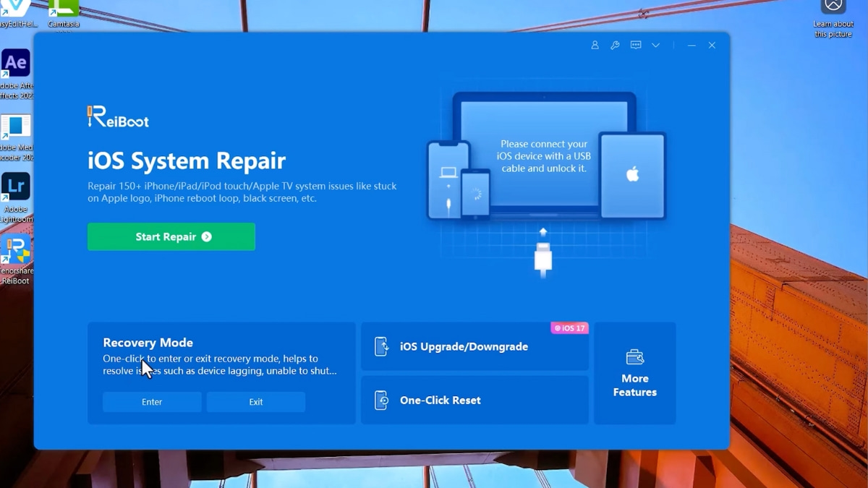Click the Adobe After Effects desktop icon
Viewport: 868px width, 488px height.
click(15, 74)
